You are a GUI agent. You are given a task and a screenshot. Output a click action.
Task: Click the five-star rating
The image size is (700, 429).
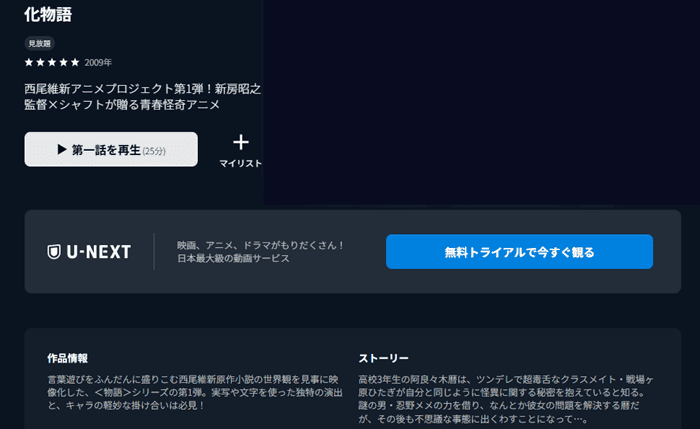52,62
